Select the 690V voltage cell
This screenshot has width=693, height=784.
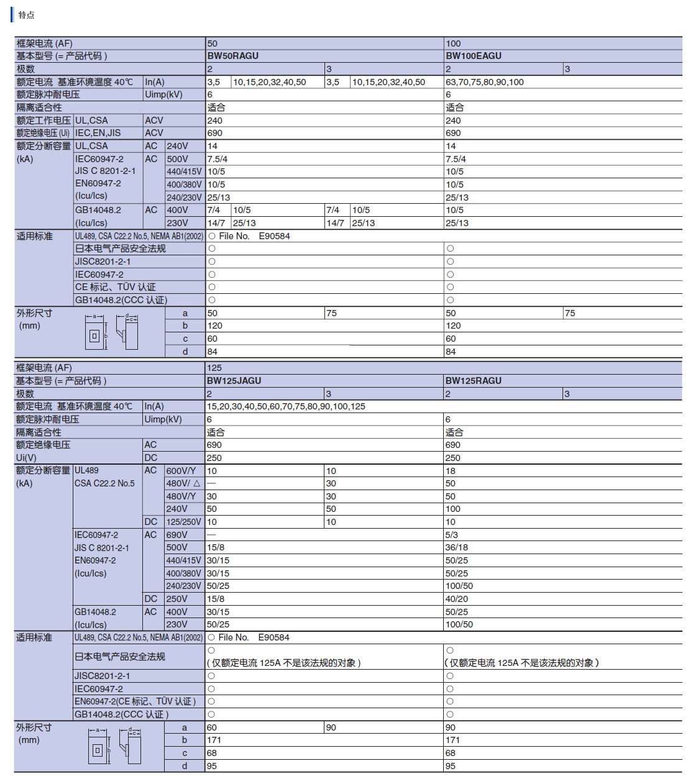click(x=184, y=535)
